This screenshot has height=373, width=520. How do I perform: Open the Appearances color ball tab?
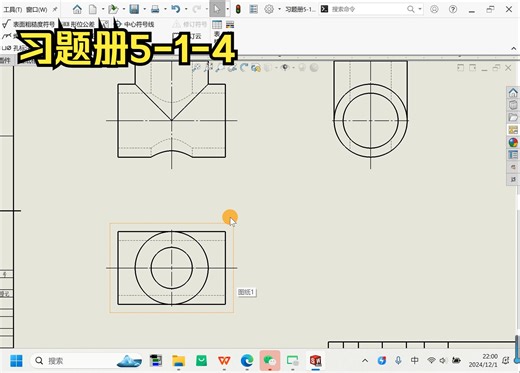(x=513, y=143)
